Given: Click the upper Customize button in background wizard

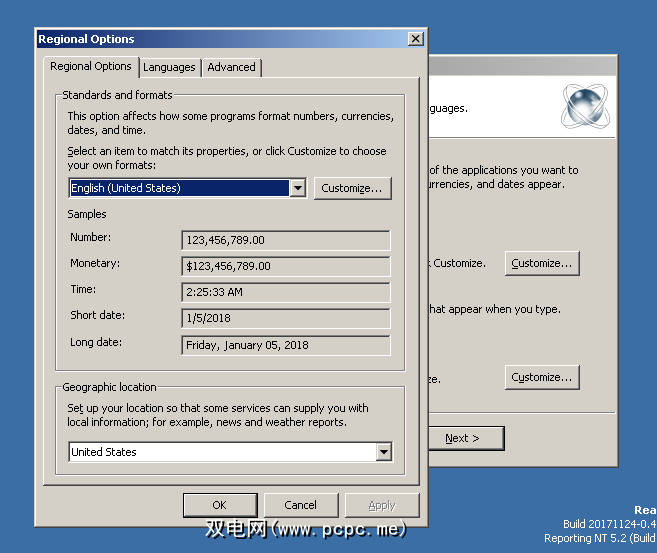Looking at the screenshot, I should point(542,263).
